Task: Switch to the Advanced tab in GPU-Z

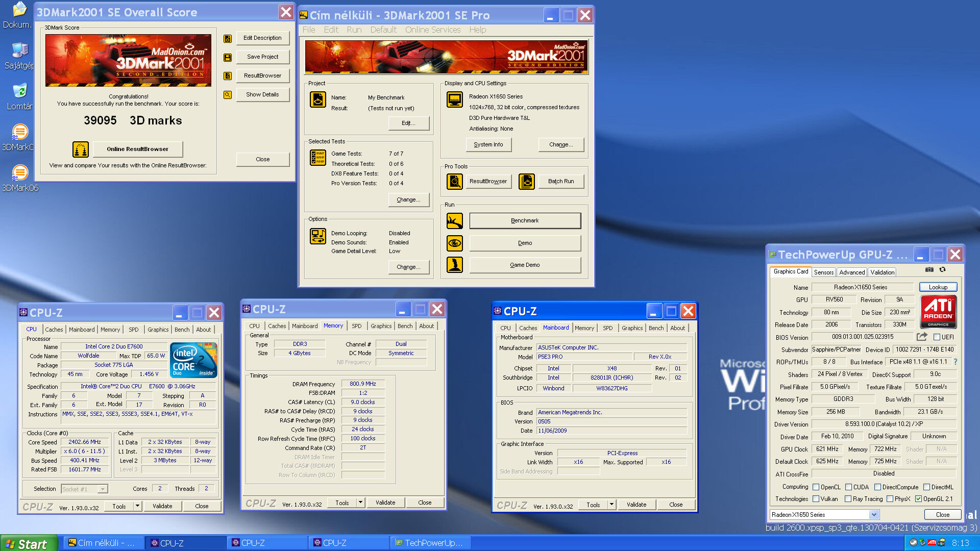Action: 852,272
